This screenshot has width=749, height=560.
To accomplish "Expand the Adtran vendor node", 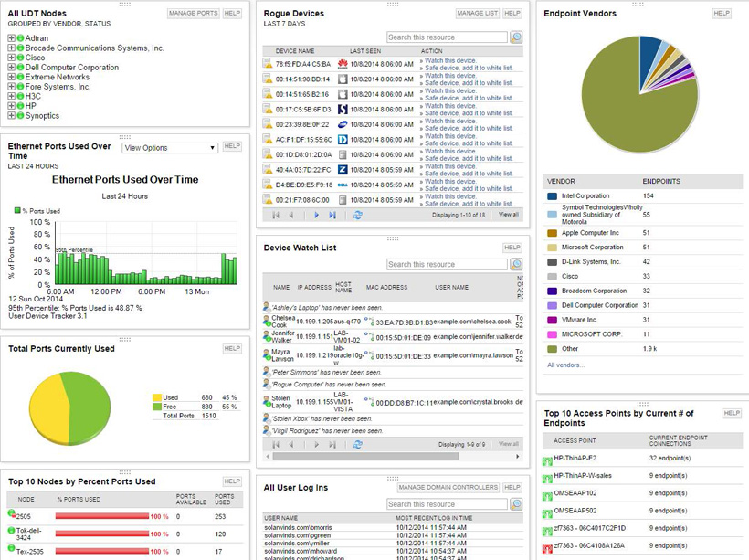I will click(x=11, y=38).
